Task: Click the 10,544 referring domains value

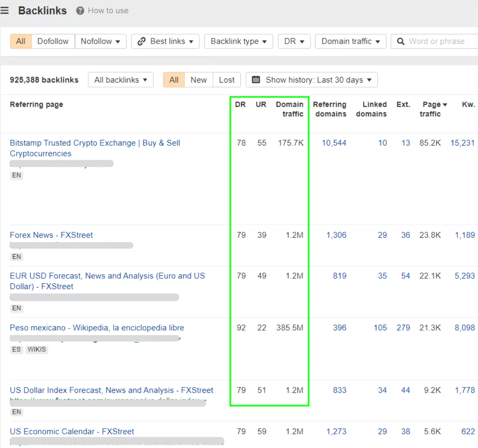Action: 334,143
